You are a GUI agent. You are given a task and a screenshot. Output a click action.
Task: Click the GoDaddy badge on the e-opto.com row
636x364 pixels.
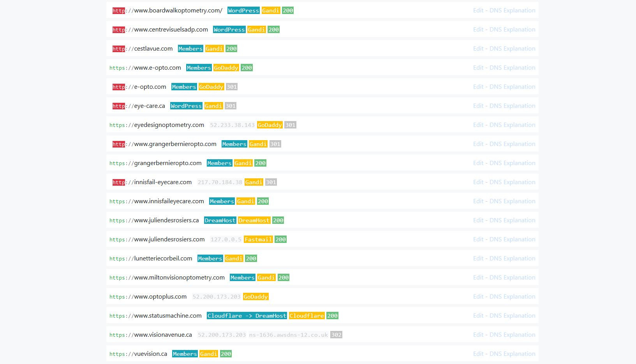tap(211, 87)
